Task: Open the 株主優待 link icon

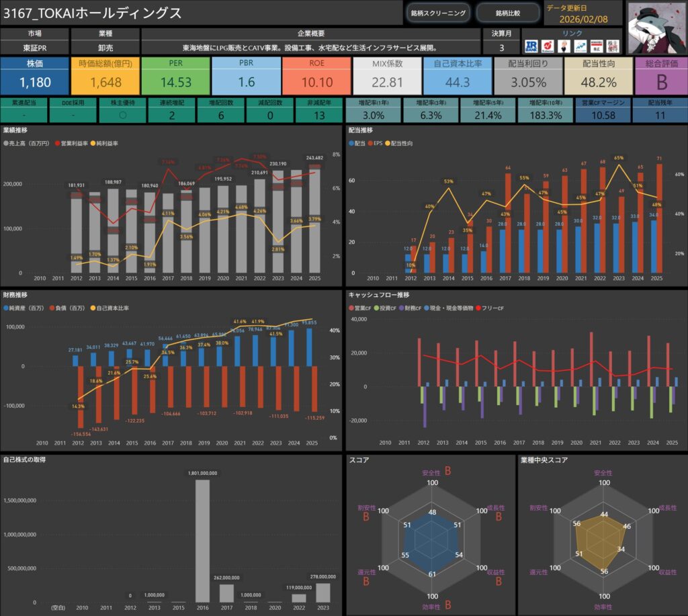Action: click(x=613, y=45)
